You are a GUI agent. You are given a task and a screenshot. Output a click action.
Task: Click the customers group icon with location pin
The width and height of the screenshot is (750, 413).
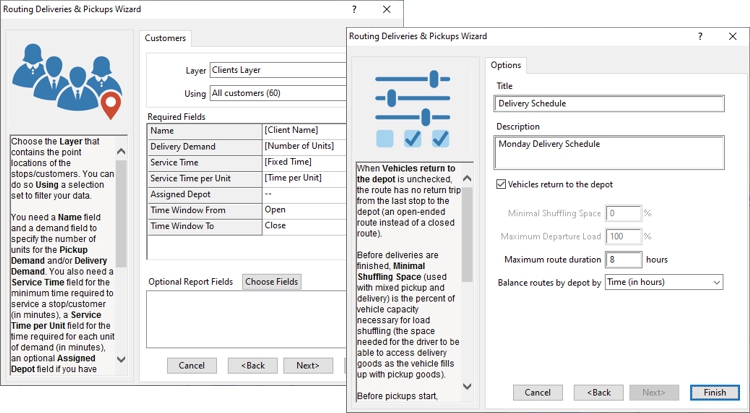pos(68,80)
